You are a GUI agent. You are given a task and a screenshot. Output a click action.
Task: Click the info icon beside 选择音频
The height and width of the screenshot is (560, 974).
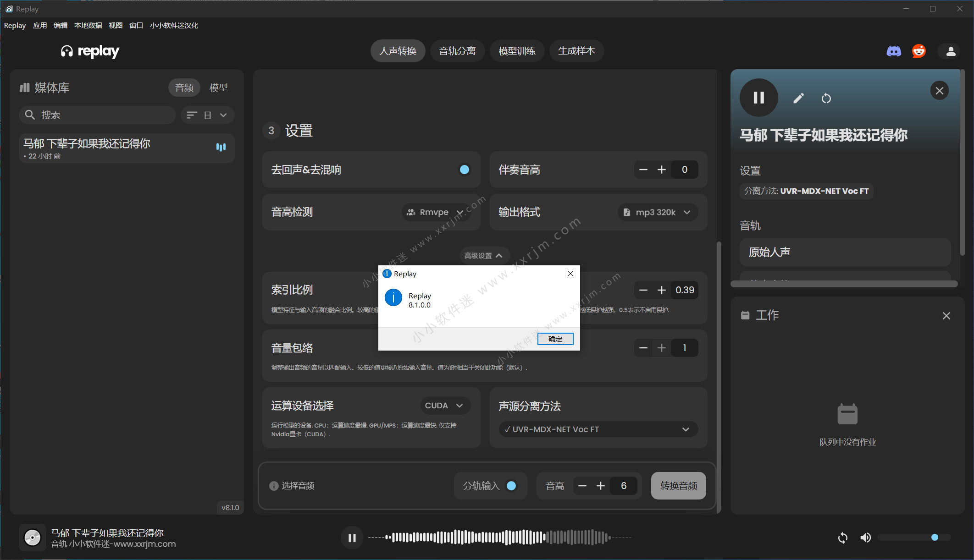(x=274, y=486)
